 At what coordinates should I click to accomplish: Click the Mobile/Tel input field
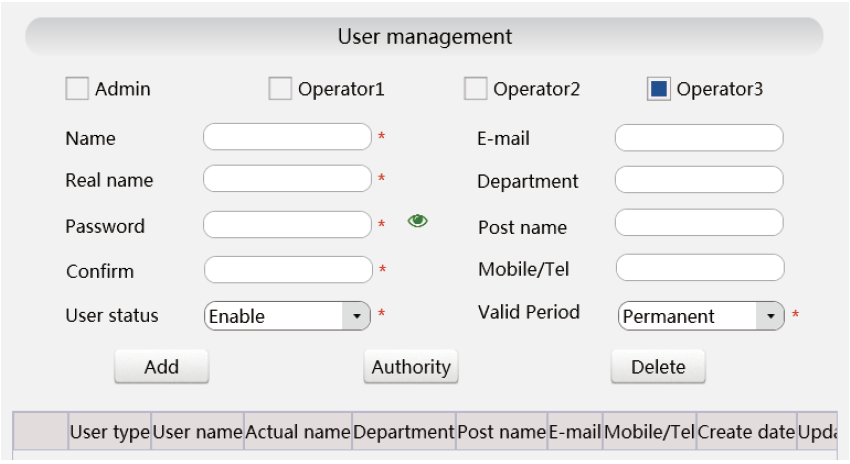coord(700,267)
